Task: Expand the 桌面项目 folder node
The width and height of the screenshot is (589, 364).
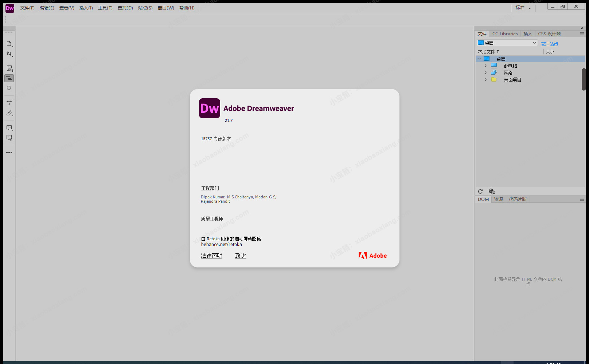Action: (x=485, y=80)
